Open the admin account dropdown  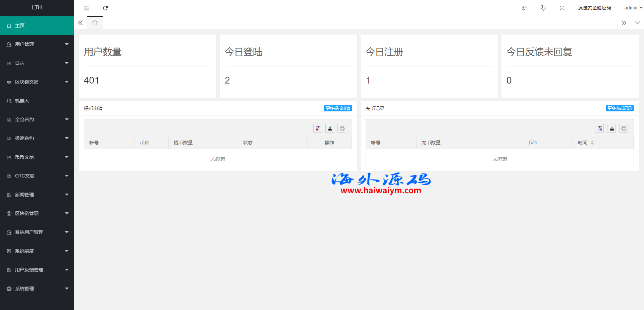point(633,8)
